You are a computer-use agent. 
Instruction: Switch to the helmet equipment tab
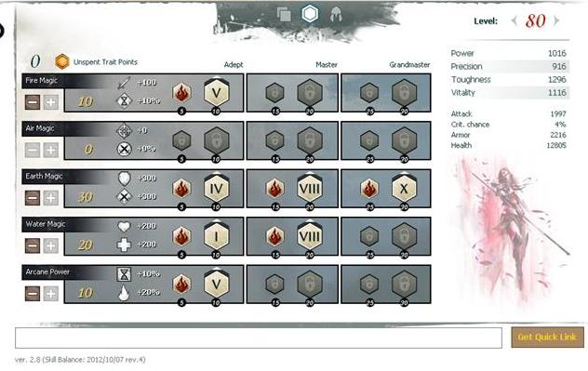coord(336,15)
